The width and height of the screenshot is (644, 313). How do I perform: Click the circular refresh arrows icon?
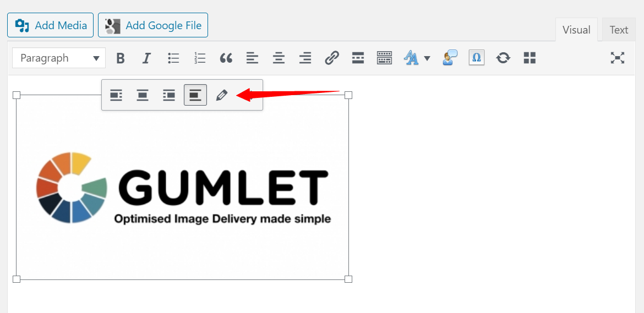[x=503, y=58]
